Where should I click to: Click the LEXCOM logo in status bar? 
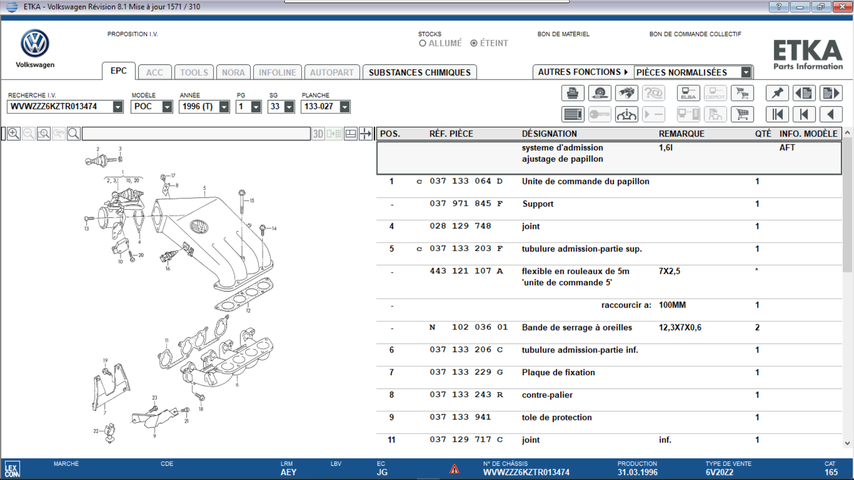(11, 470)
